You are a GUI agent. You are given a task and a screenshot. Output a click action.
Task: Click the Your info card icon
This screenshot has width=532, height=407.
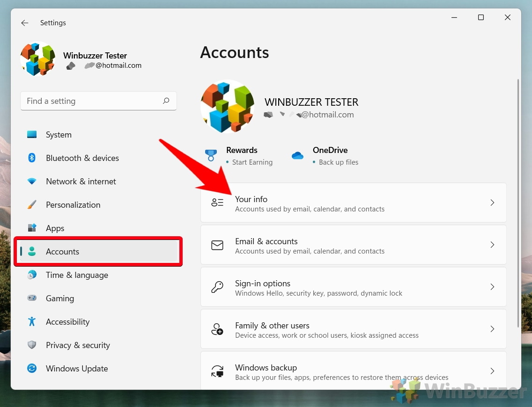point(217,203)
